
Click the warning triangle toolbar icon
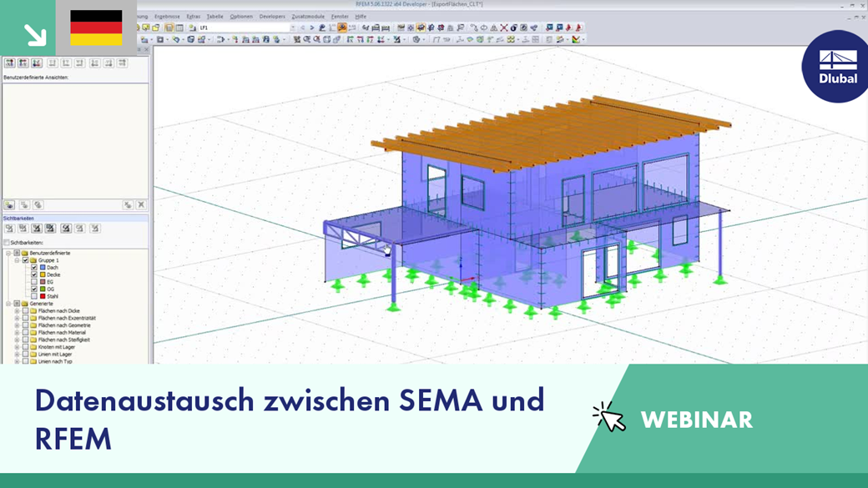coord(494,28)
